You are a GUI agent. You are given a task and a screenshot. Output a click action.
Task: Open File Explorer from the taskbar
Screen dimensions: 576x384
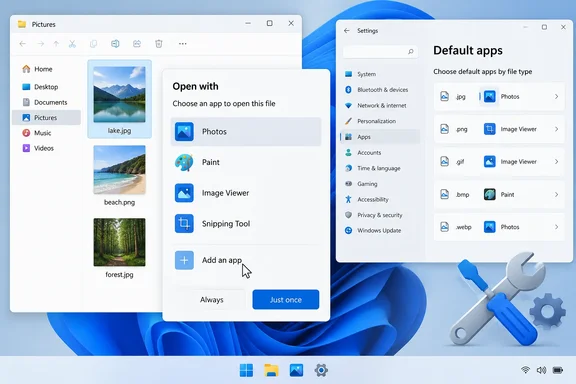271,370
